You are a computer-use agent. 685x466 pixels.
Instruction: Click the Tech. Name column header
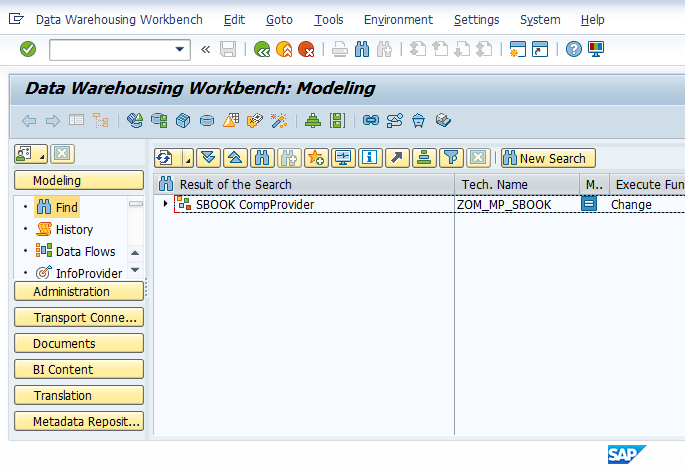coord(517,184)
